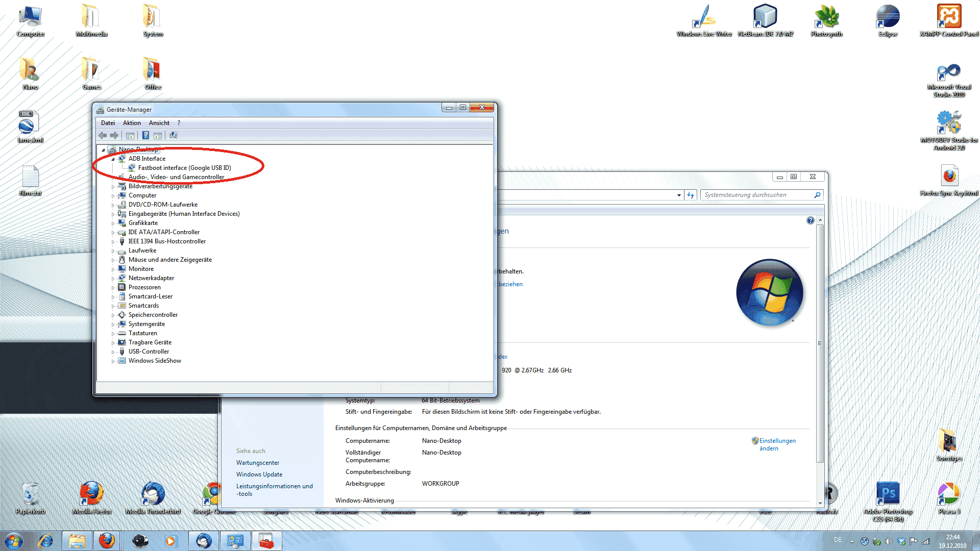Select the Picasa 3 desktop shortcut
The height and width of the screenshot is (551, 980).
(x=949, y=498)
